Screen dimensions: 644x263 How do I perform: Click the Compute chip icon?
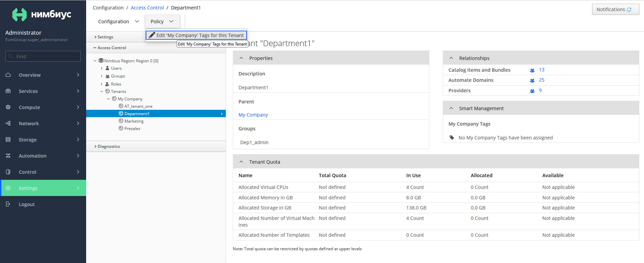coord(8,107)
